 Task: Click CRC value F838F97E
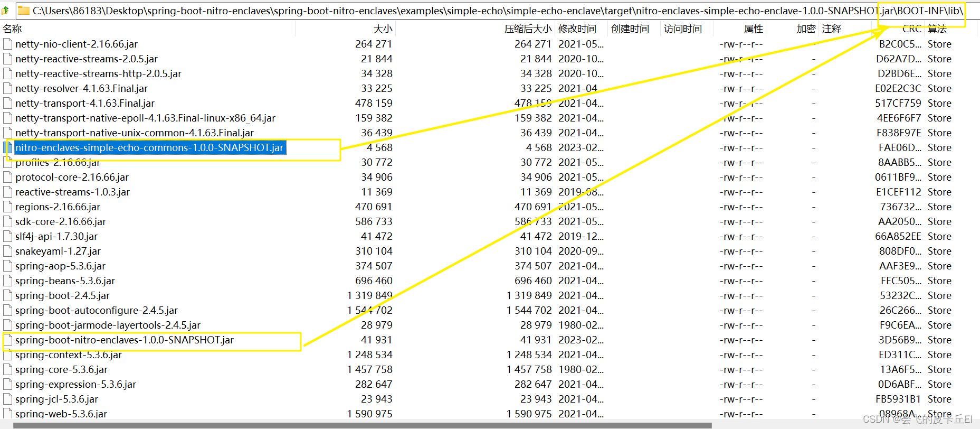click(x=899, y=133)
